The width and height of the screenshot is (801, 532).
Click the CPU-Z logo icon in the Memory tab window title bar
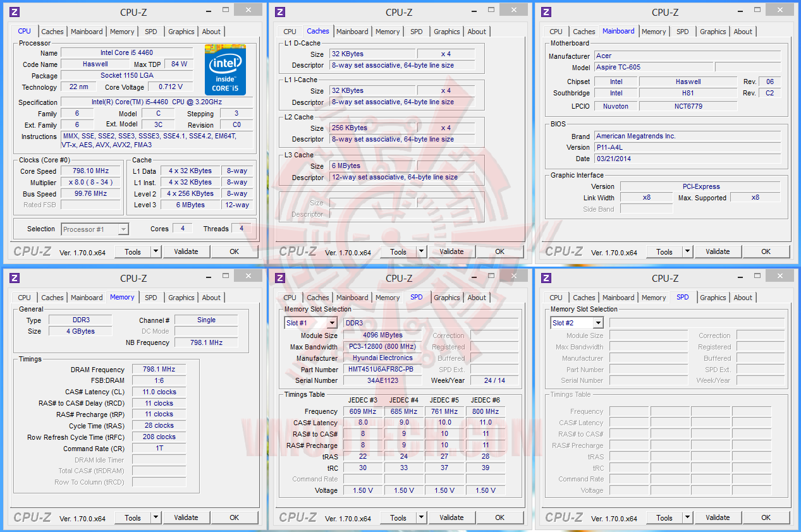15,278
